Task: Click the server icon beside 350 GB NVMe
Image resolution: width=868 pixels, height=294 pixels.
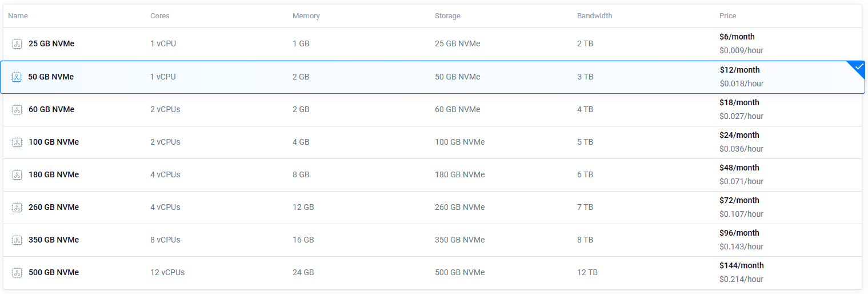Action: [17, 240]
